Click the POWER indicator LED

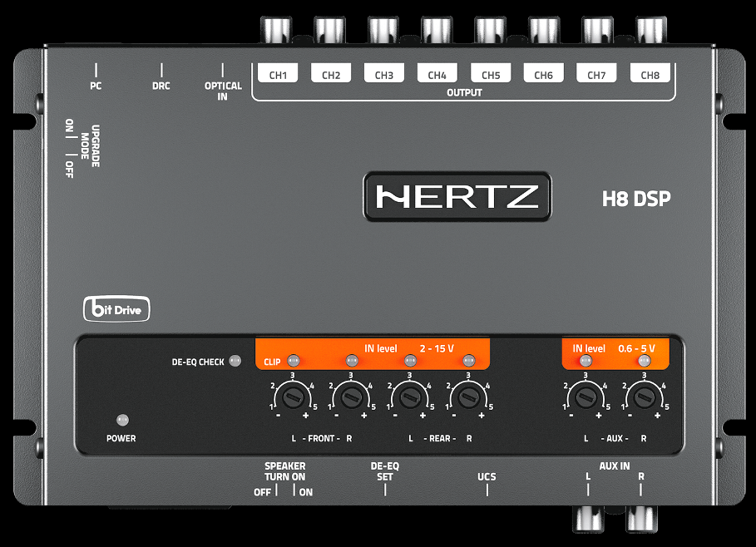[x=121, y=421]
